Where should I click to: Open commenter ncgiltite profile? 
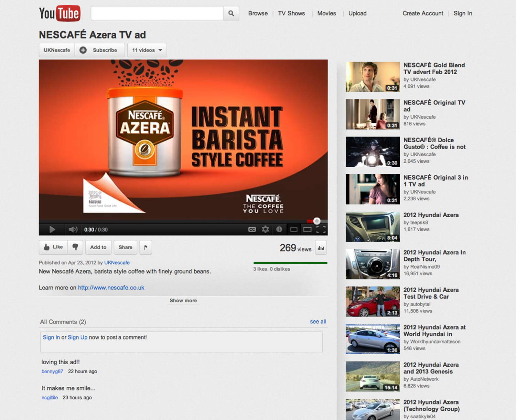point(50,398)
